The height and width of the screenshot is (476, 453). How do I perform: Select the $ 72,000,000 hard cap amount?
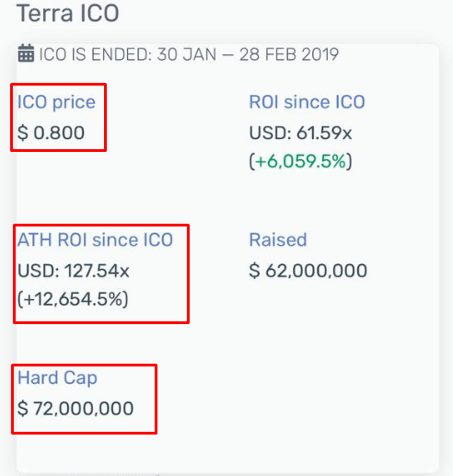[x=75, y=409]
